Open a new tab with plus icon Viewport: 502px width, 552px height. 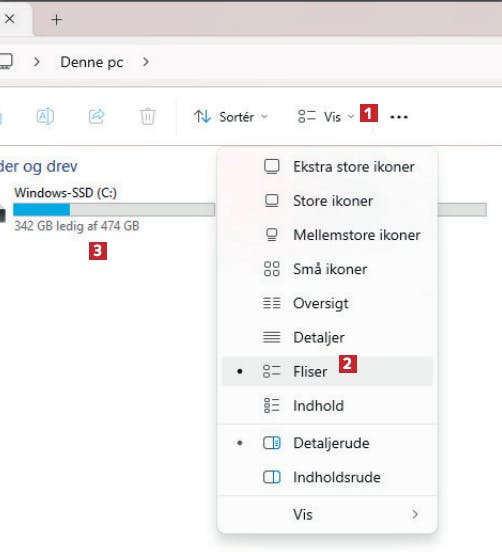point(56,19)
